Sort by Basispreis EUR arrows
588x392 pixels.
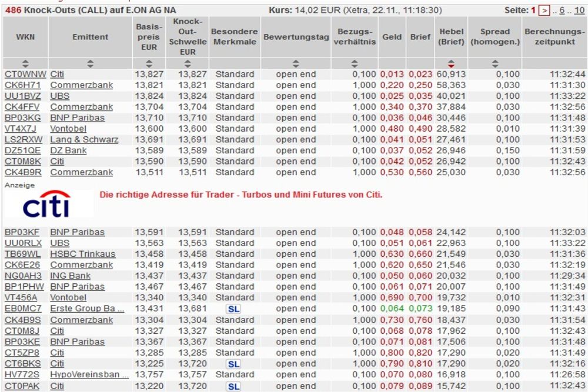tap(149, 63)
